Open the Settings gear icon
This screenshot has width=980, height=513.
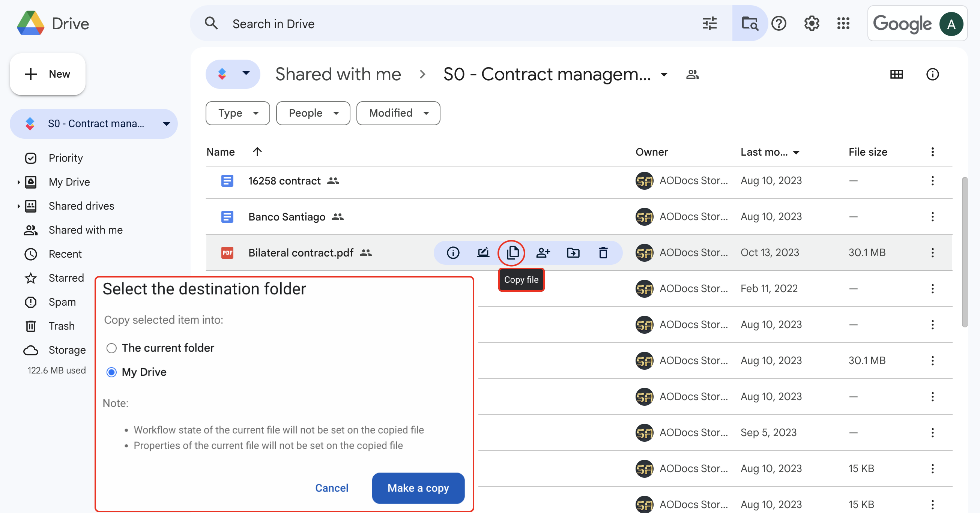(x=811, y=24)
